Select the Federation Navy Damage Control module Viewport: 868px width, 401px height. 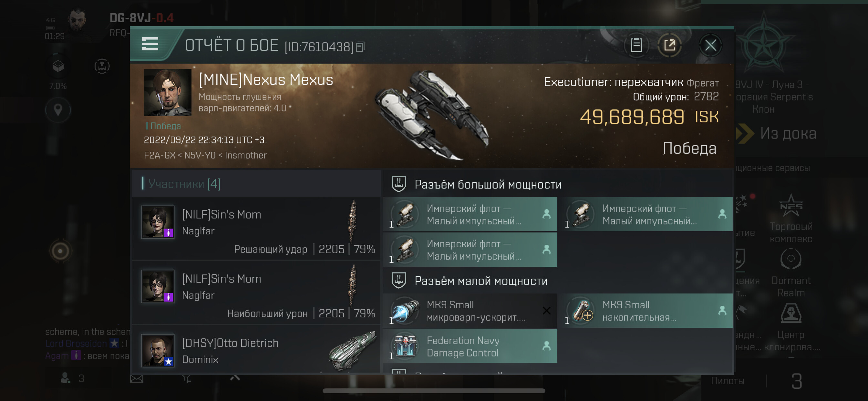[x=470, y=346]
